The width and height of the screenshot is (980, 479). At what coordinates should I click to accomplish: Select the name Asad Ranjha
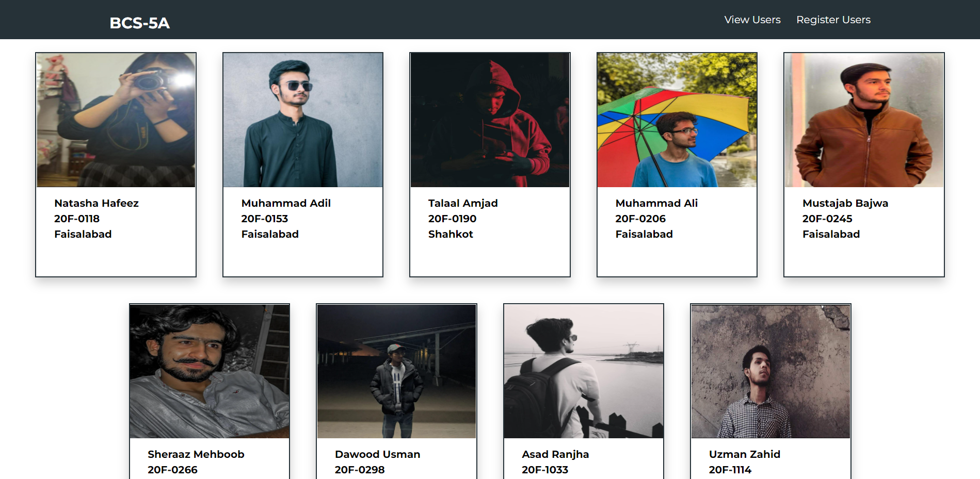(x=555, y=454)
